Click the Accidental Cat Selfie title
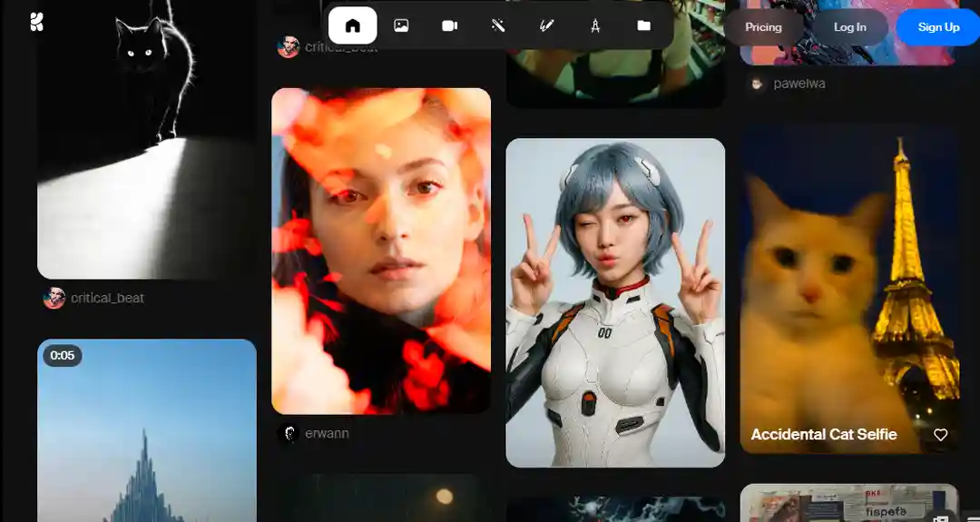This screenshot has width=980, height=522. tap(824, 435)
